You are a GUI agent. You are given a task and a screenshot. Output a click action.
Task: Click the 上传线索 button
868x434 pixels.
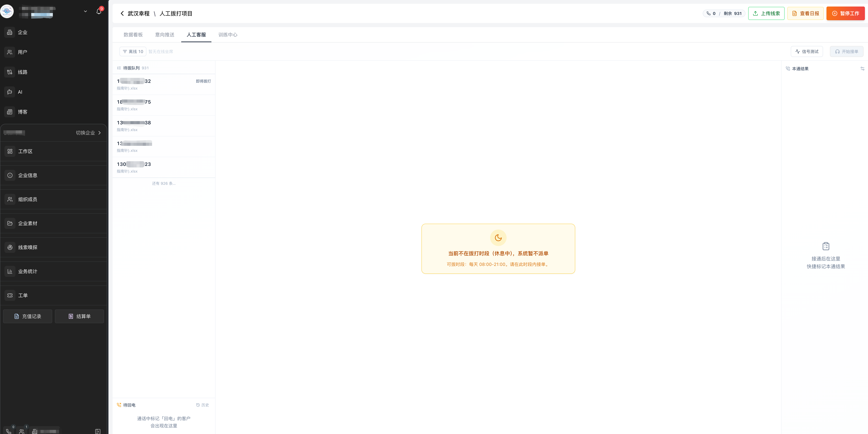pos(766,14)
